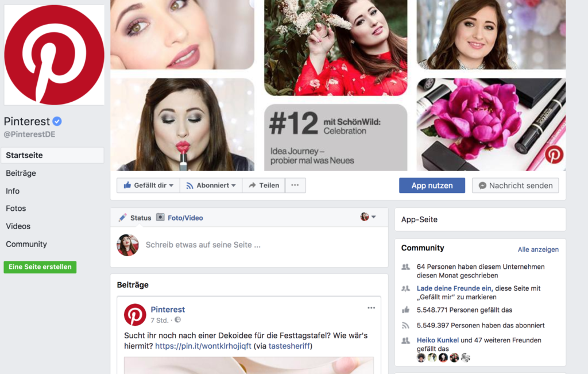
Task: Click 5.549.397 Personen haben das abonniert text
Action: tap(481, 325)
